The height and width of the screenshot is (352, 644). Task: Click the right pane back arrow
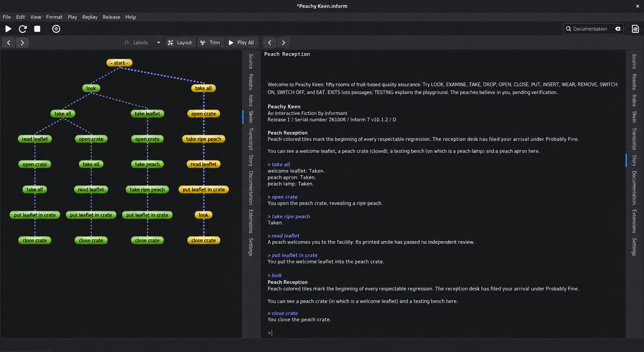[x=270, y=43]
